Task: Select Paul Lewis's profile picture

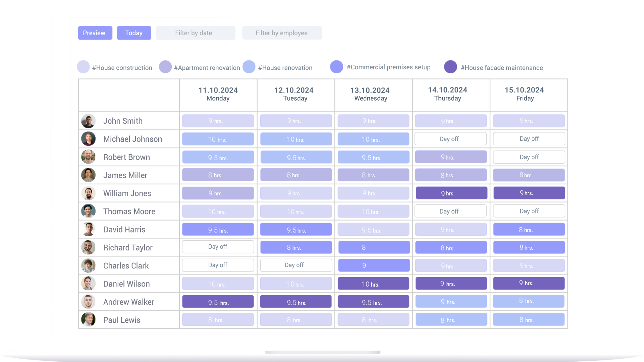Action: [88, 320]
